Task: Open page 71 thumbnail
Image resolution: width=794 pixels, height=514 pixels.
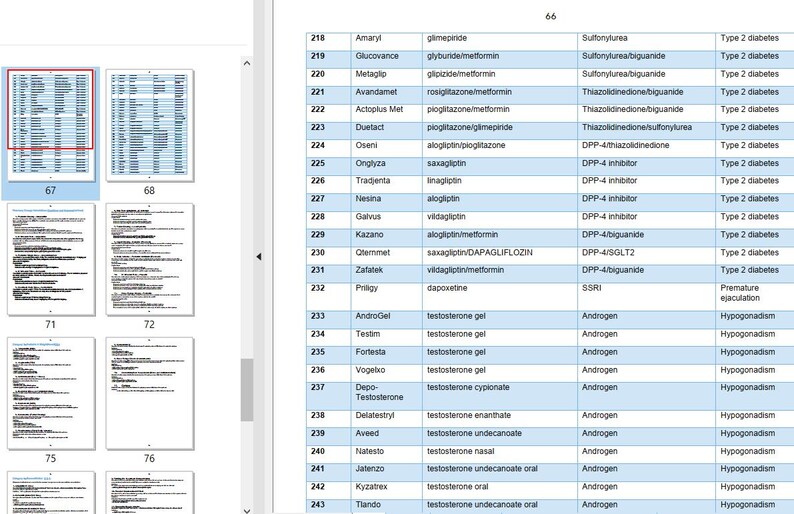Action: pyautogui.click(x=51, y=259)
